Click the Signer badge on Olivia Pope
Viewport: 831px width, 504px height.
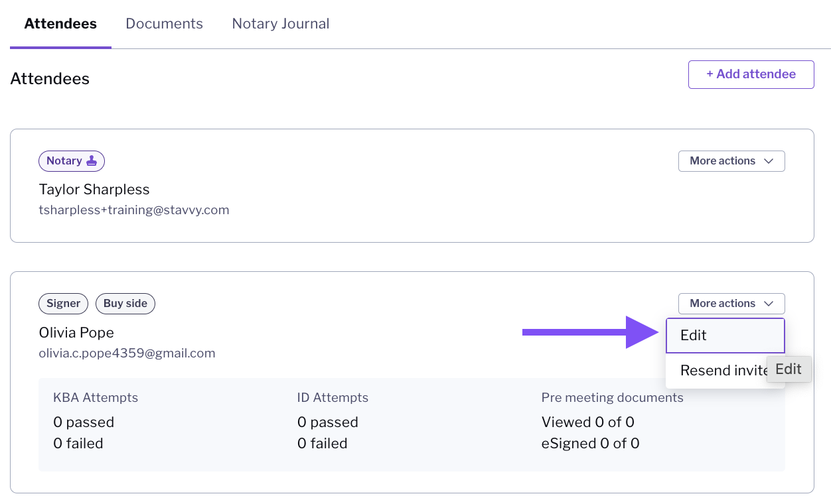click(x=63, y=304)
